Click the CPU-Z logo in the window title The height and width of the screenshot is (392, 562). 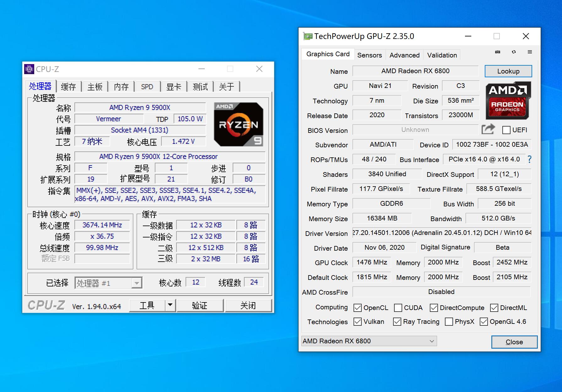click(30, 69)
